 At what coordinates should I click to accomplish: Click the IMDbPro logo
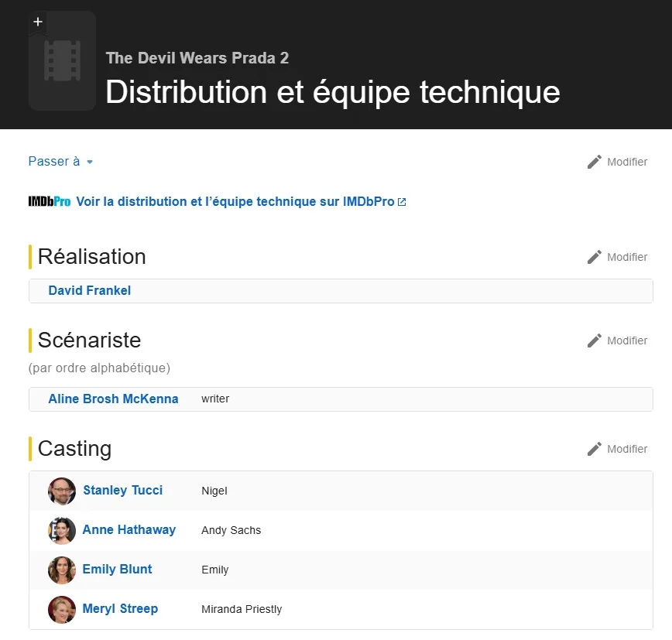(50, 202)
